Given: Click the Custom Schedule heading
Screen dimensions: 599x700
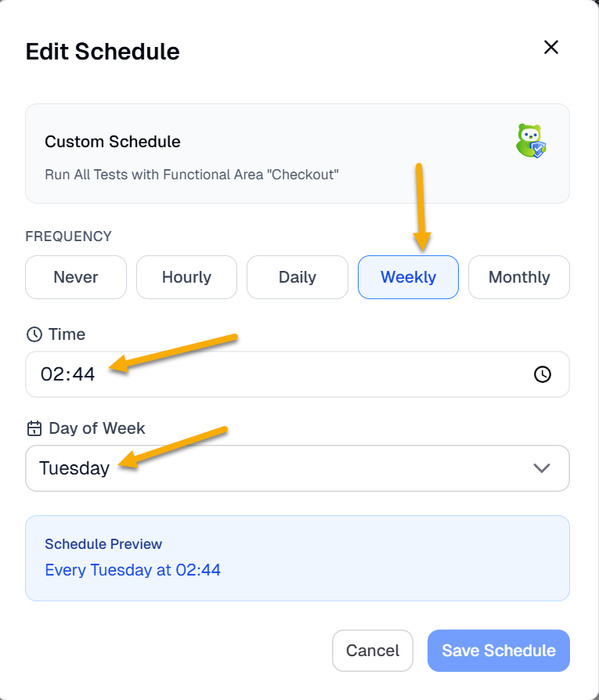Looking at the screenshot, I should (113, 142).
